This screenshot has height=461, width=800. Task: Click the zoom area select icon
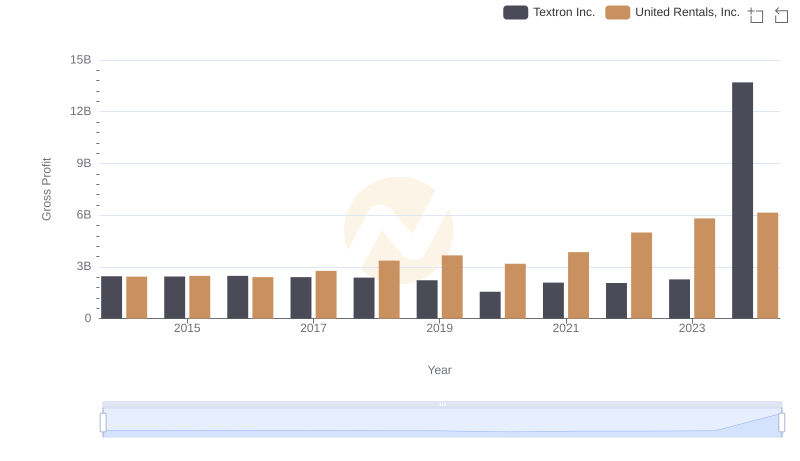pos(756,15)
